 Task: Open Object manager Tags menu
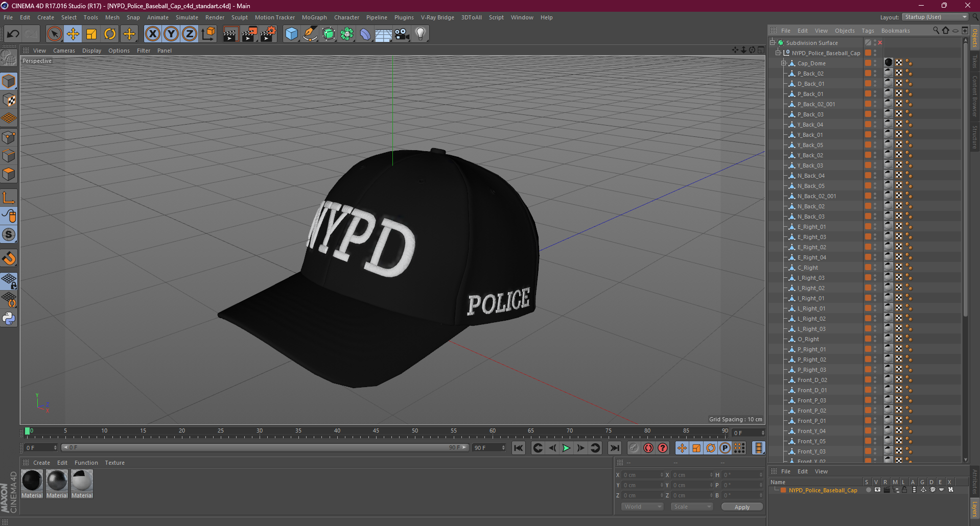tap(868, 31)
